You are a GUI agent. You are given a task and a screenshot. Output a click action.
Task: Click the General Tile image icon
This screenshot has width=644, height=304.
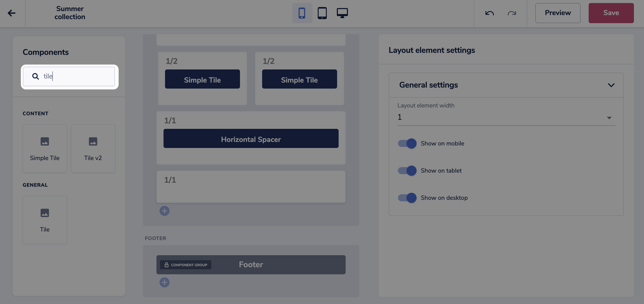tap(45, 213)
